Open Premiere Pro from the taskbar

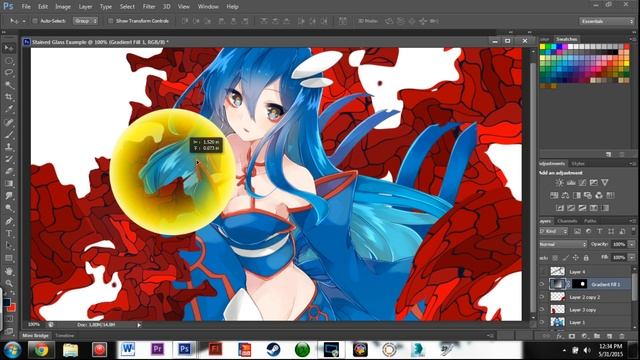point(157,349)
